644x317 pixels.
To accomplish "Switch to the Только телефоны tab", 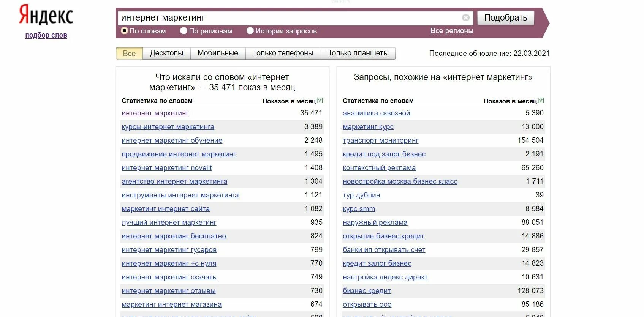I will pos(283,53).
